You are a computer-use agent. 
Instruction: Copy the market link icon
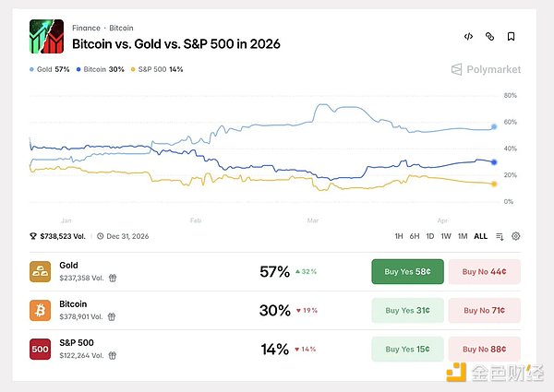[x=490, y=37]
